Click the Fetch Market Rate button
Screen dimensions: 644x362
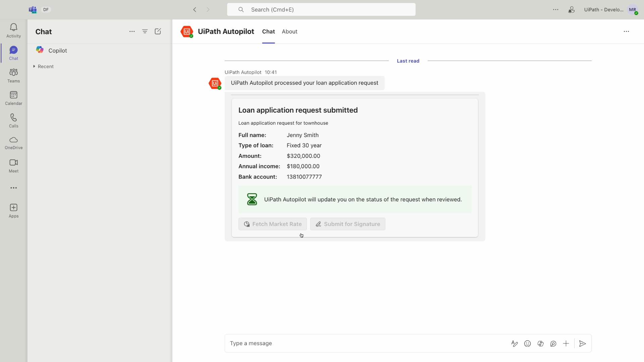(273, 224)
